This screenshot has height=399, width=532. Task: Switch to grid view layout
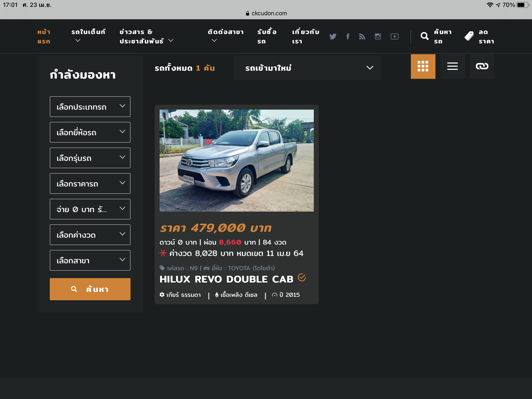423,66
